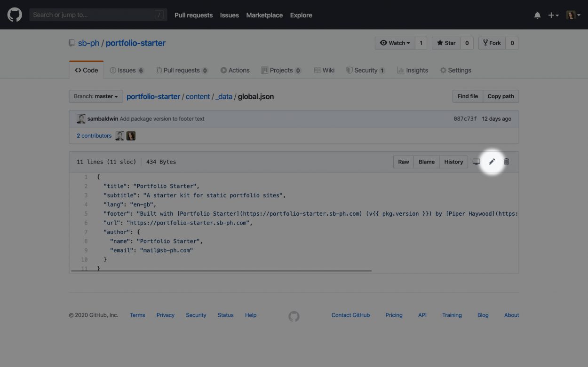The height and width of the screenshot is (367, 588).
Task: Open footer Security link
Action: 196,315
